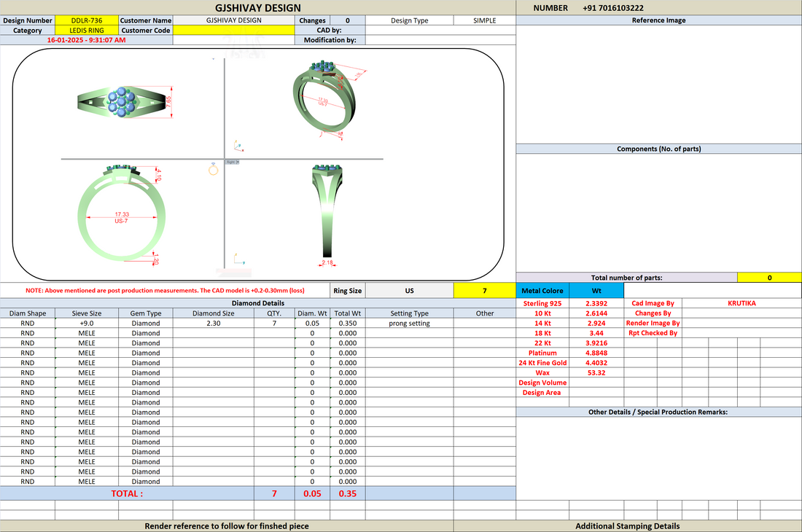This screenshot has height=532, width=802.
Task: Select the side-view ring with 2.18 dimension
Action: [327, 212]
